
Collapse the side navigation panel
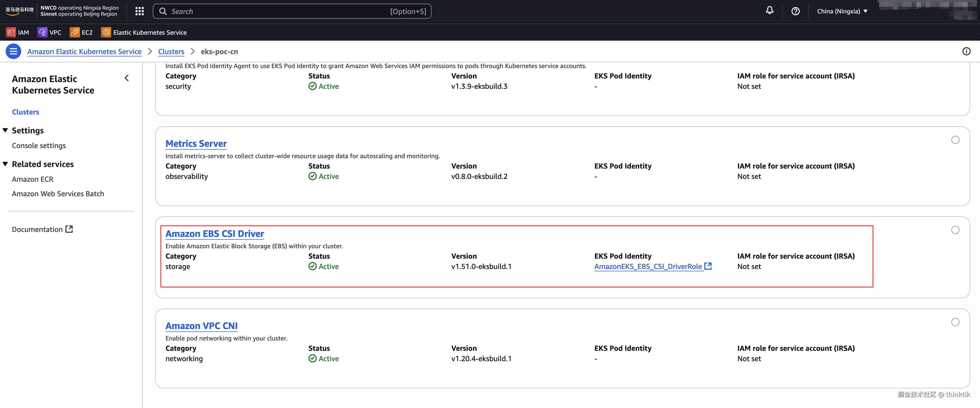(x=127, y=78)
